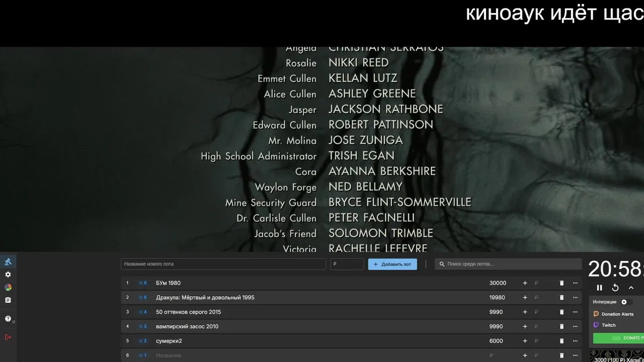The image size is (644, 362).
Task: Open more options for БУм 1980
Action: pyautogui.click(x=575, y=283)
